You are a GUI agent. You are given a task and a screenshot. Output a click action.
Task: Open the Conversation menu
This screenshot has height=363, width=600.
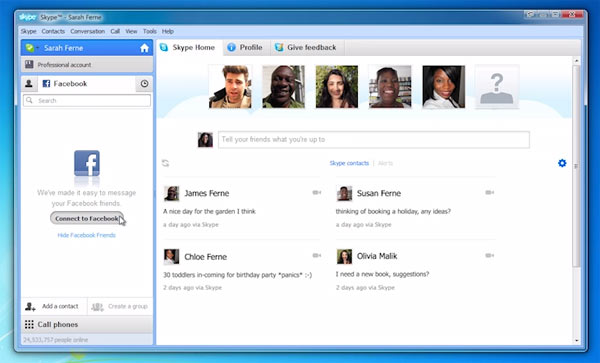point(88,31)
